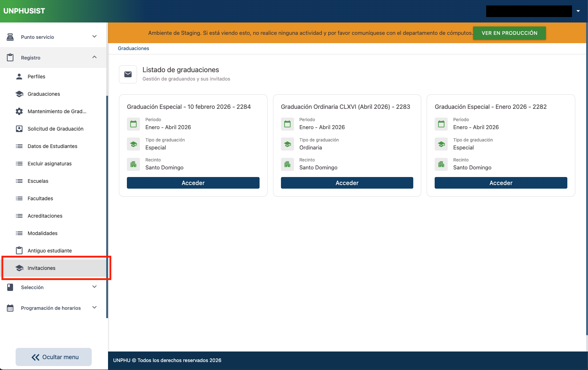Expand the Selección menu section
The width and height of the screenshot is (588, 370).
pyautogui.click(x=94, y=287)
